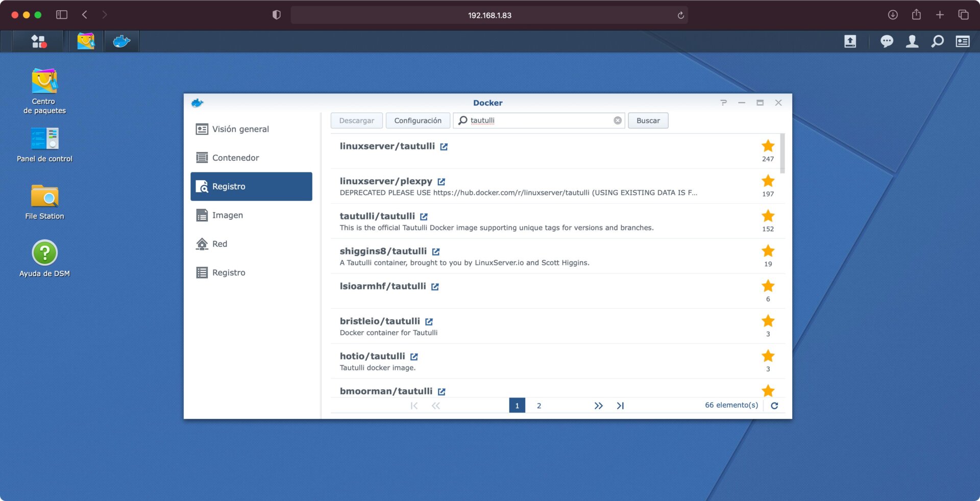The height and width of the screenshot is (501, 980).
Task: Open the user account options menu
Action: click(x=912, y=41)
